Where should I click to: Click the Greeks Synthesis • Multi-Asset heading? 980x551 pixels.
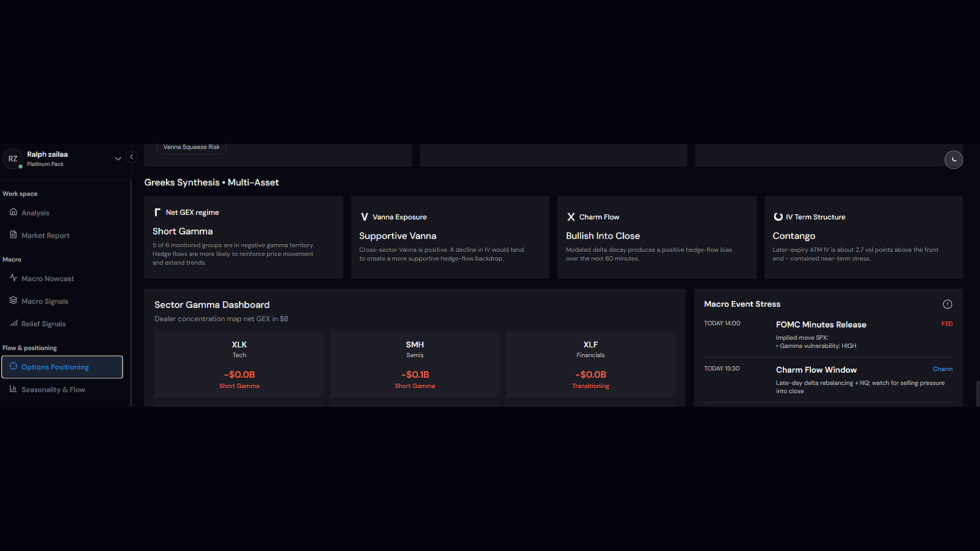coord(211,182)
